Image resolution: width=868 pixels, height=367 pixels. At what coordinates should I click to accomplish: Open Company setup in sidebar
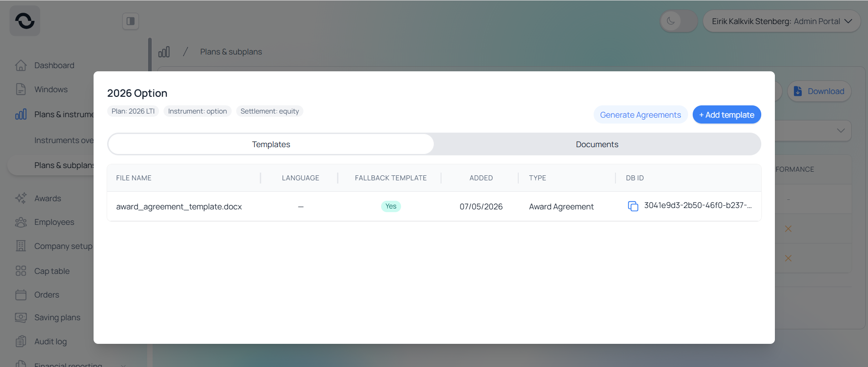tap(63, 246)
